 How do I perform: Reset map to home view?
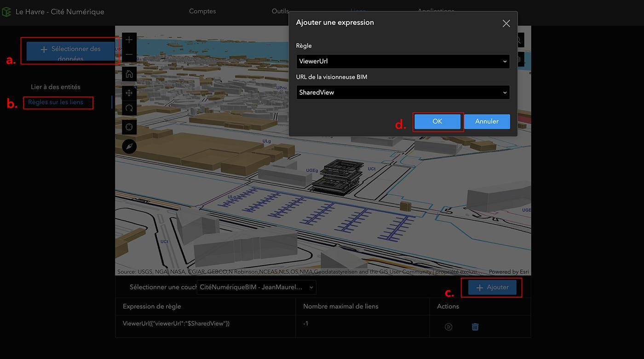(x=129, y=74)
